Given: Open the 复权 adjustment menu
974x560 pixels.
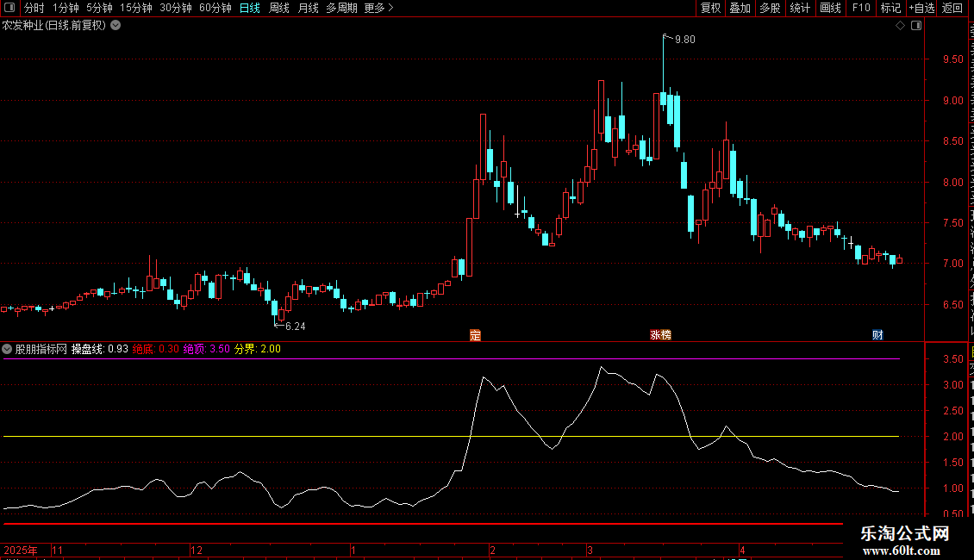Looking at the screenshot, I should click(710, 8).
